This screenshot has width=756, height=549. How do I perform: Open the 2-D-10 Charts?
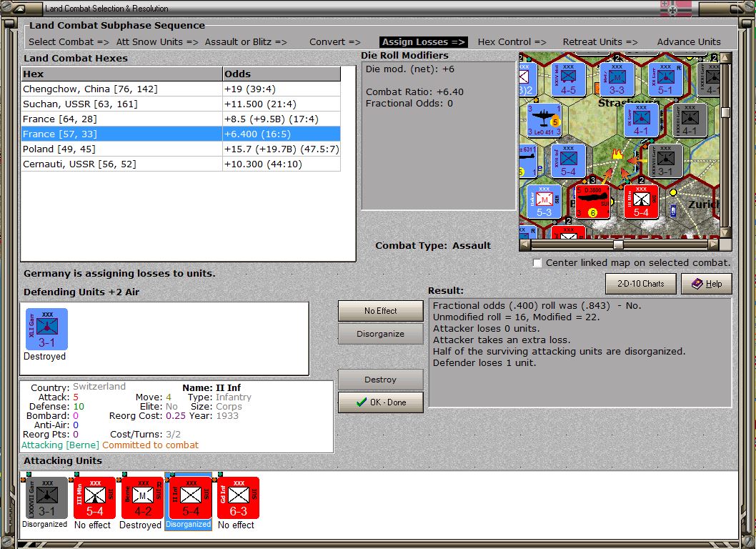pos(640,284)
